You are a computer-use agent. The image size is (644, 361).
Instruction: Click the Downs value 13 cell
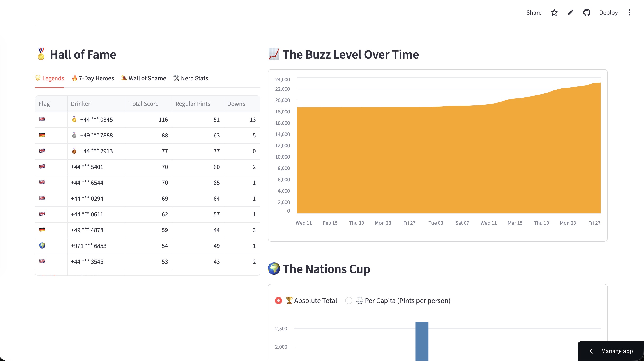242,120
